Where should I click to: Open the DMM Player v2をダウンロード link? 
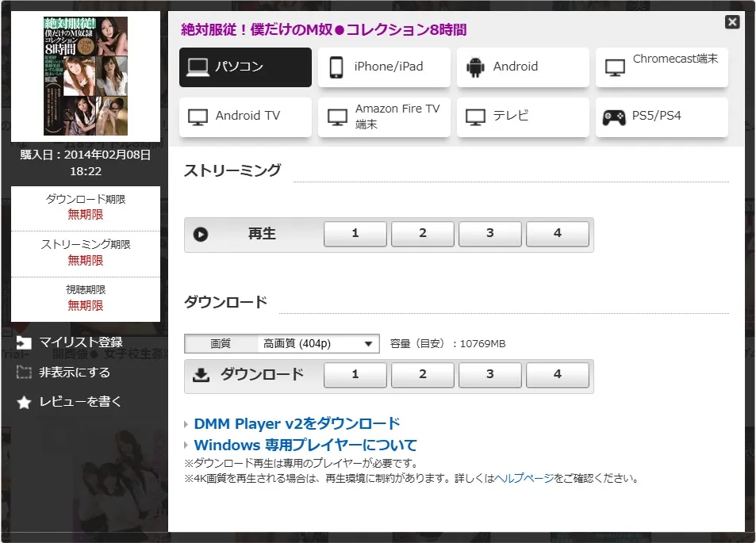(297, 423)
